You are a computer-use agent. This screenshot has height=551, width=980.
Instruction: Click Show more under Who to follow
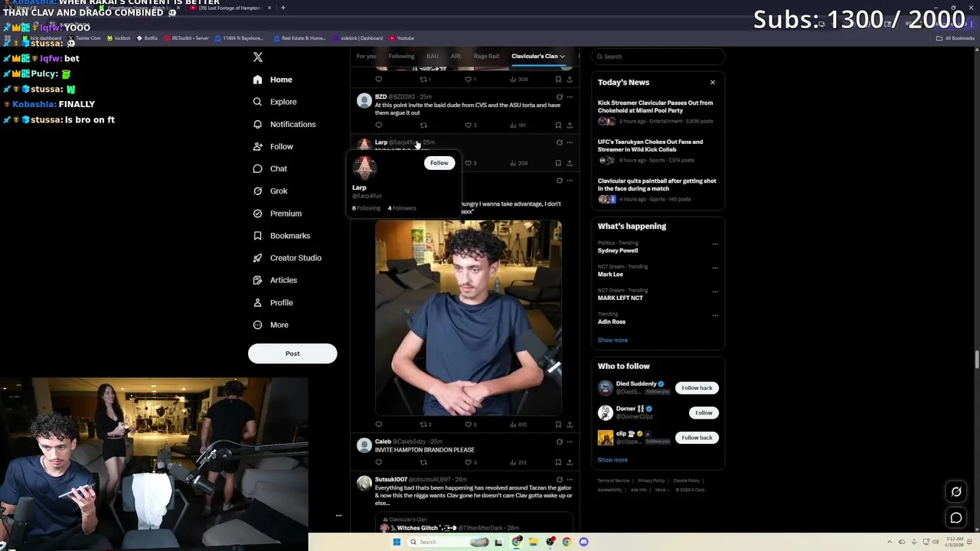coord(612,460)
